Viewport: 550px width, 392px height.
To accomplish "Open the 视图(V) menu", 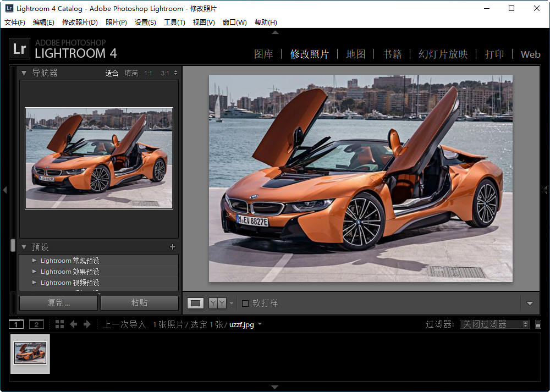I will click(x=204, y=23).
